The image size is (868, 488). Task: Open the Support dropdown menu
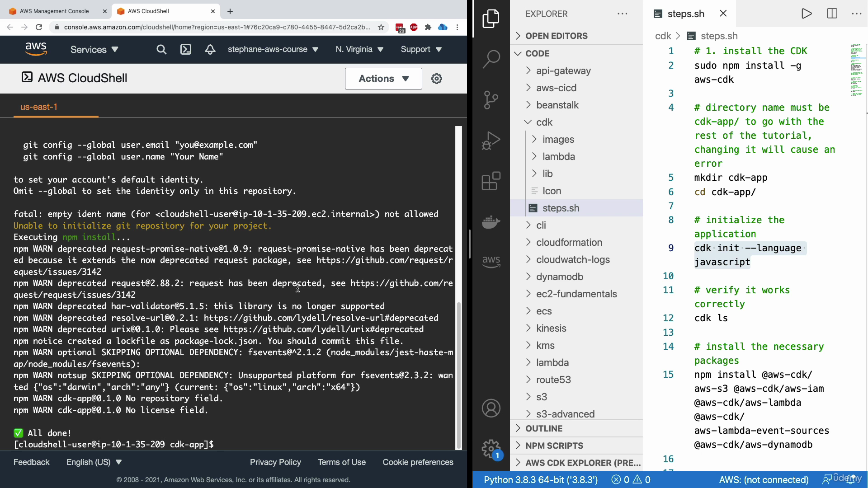tap(421, 49)
